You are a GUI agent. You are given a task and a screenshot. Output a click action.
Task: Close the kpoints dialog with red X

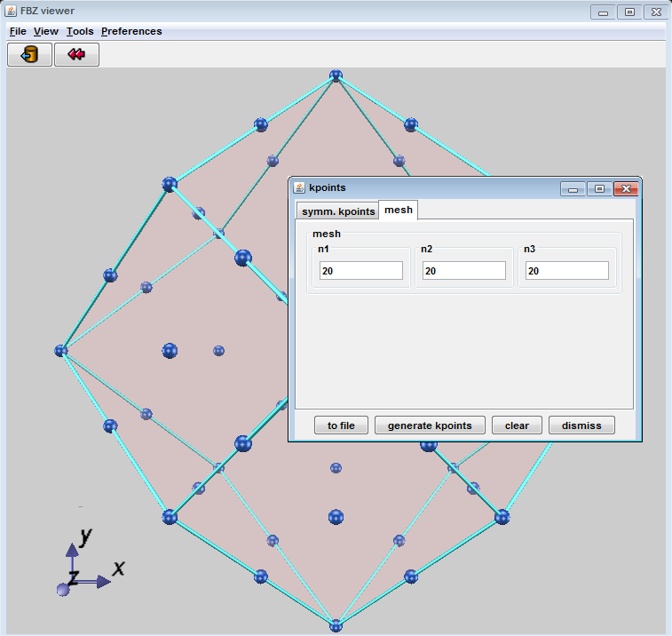click(x=625, y=188)
